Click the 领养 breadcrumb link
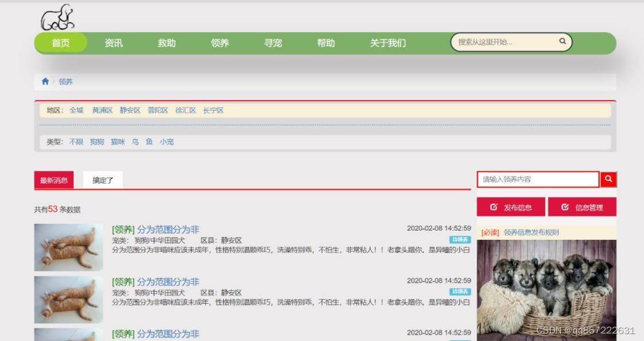 (66, 82)
